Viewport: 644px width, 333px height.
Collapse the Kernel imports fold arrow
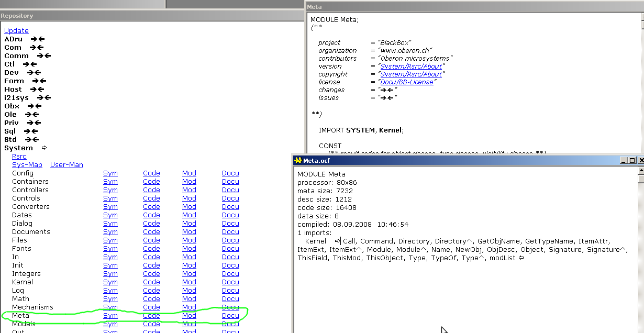[x=338, y=241]
